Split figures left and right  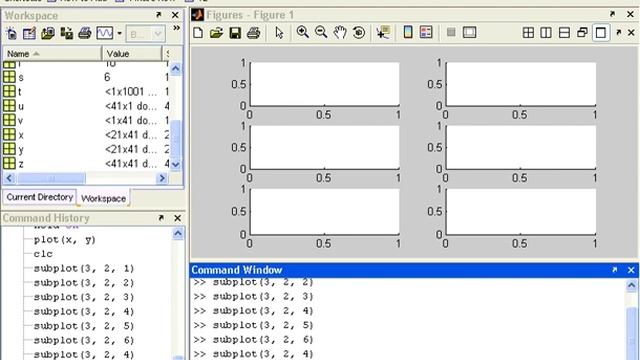click(546, 33)
